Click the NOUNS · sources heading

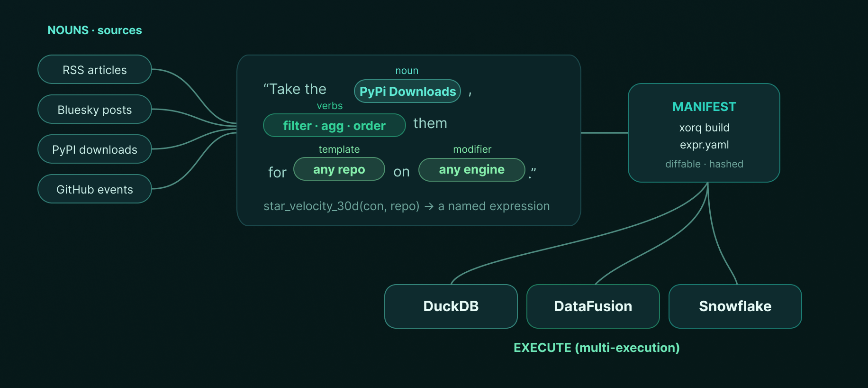[95, 30]
